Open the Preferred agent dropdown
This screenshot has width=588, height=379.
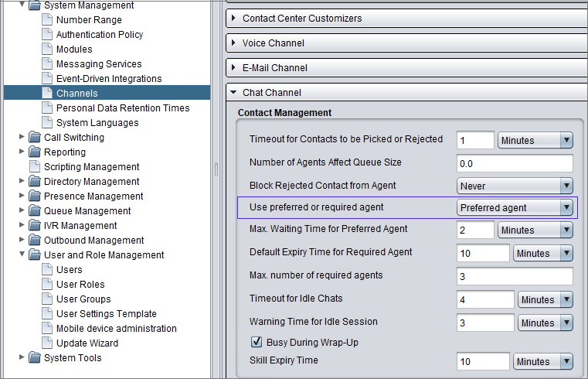click(x=515, y=207)
